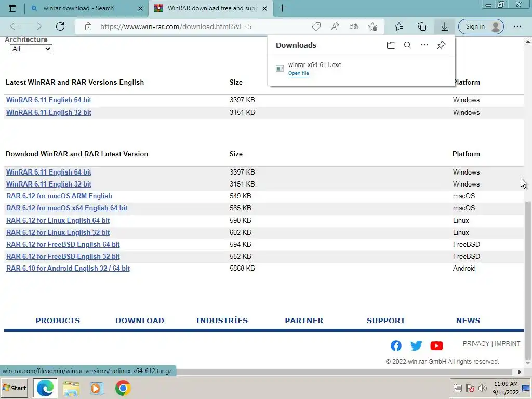Click the volume speaker tray icon
532x399 pixels.
pyautogui.click(x=482, y=388)
